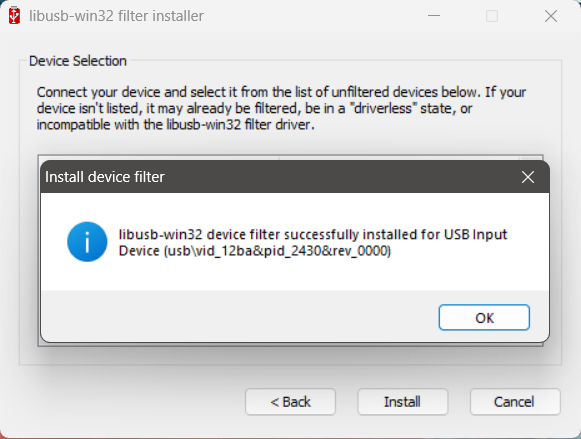The width and height of the screenshot is (581, 439).
Task: Click the "Connect your device and select it" instruction
Action: tap(137, 92)
